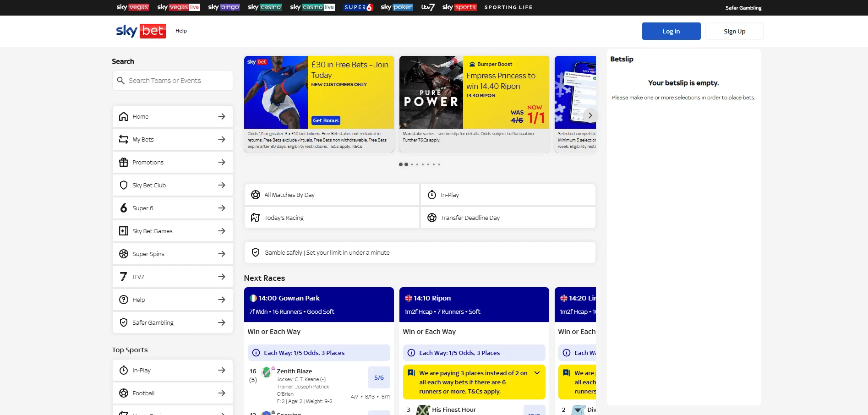Screen dimensions: 868x415
Task: Click arrow on Safer Gambling sidebar row
Action: coord(222,322)
